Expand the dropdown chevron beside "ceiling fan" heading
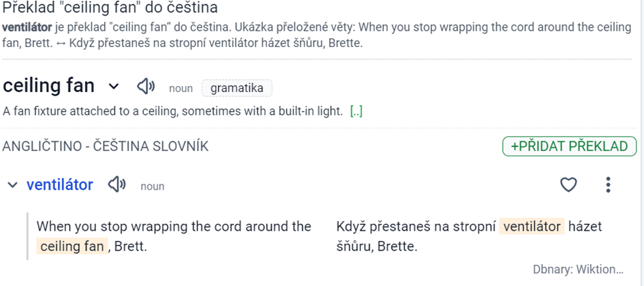 [x=114, y=87]
